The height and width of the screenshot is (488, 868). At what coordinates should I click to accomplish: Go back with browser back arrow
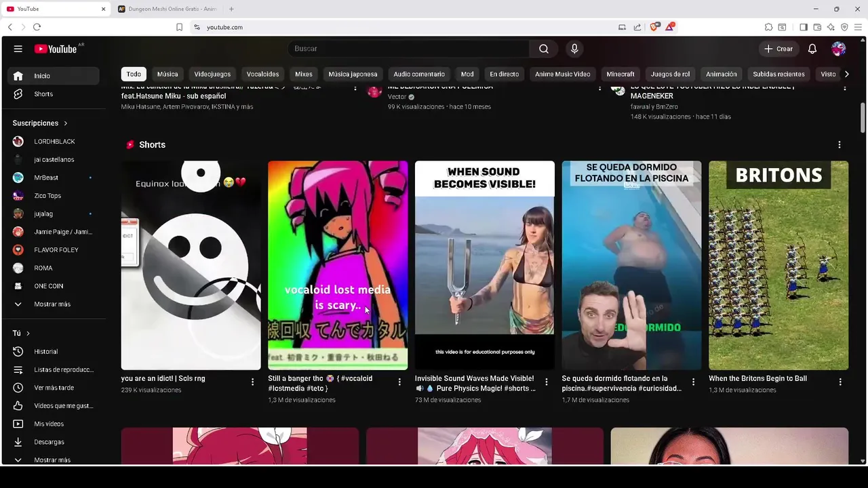coord(9,27)
